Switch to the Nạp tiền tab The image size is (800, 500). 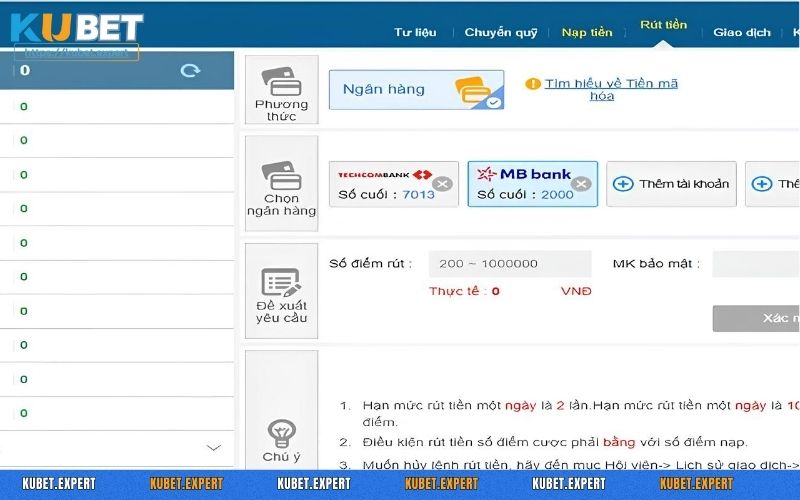(587, 32)
